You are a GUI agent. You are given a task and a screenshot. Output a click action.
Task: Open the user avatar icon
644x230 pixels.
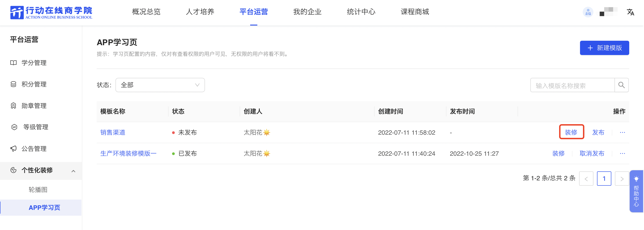coord(588,12)
